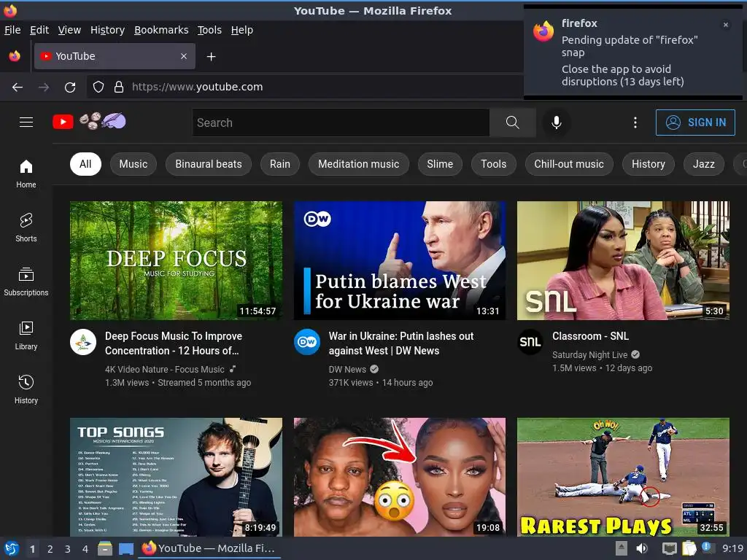This screenshot has height=560, width=747.
Task: Select the Music filter chip
Action: pos(133,164)
